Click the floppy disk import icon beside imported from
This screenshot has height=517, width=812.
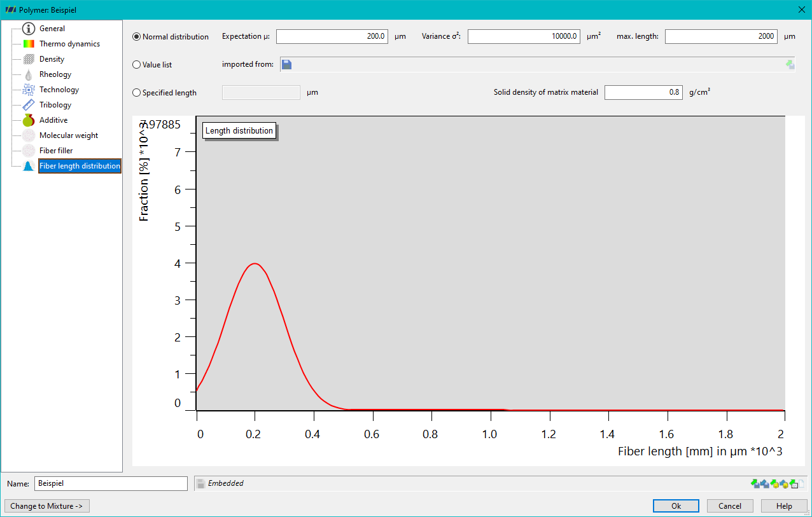pyautogui.click(x=286, y=64)
